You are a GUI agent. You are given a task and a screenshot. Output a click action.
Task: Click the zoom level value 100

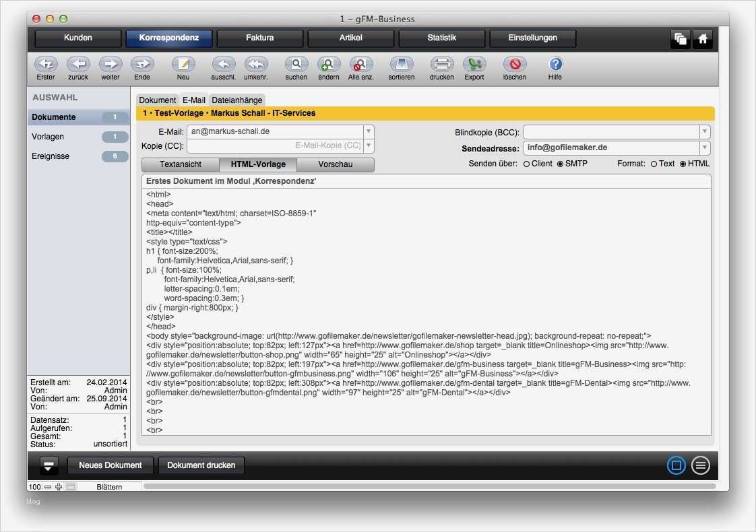(35, 487)
